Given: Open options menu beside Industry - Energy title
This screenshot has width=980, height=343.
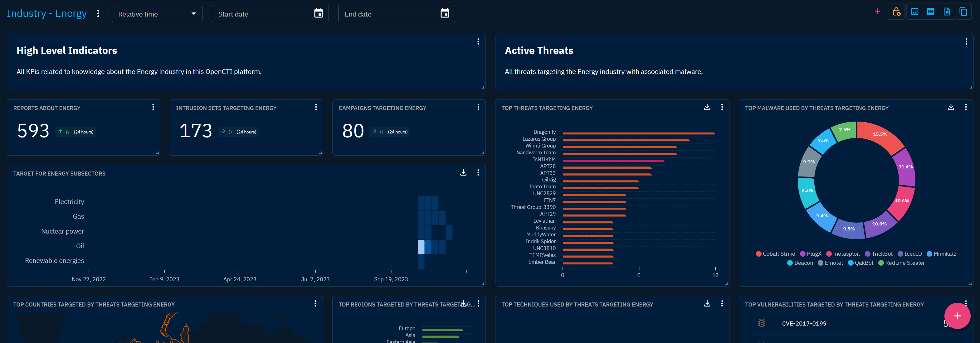Looking at the screenshot, I should 98,14.
